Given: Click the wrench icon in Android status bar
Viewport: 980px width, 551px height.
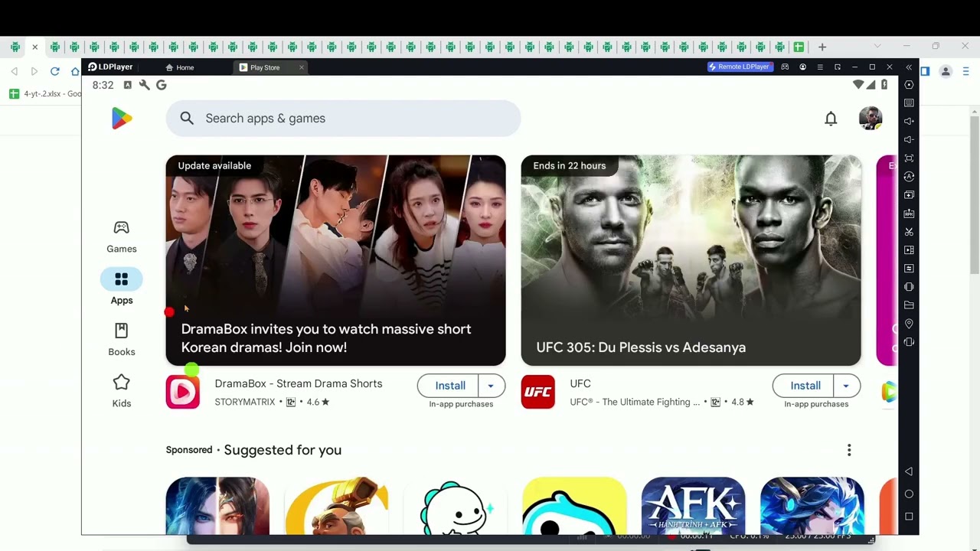Looking at the screenshot, I should tap(144, 85).
